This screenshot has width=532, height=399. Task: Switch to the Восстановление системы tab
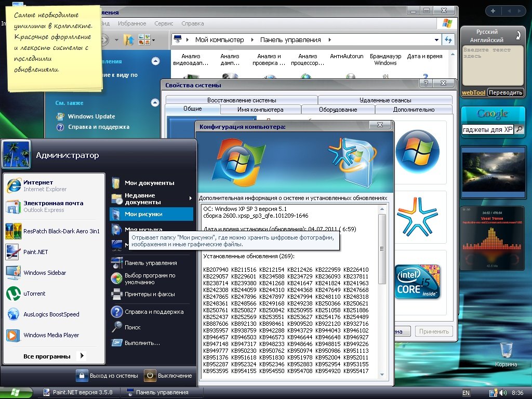[242, 100]
